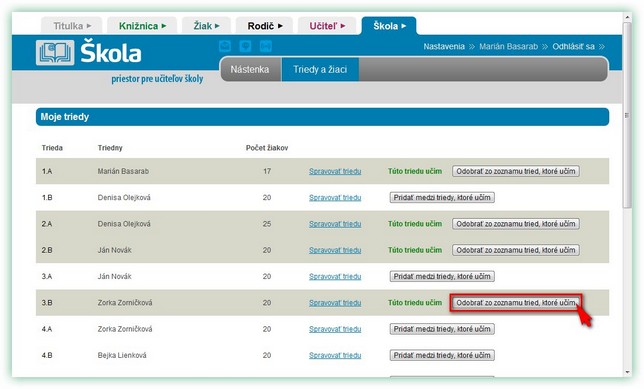Open Nastavenia link in header
This screenshot has height=389, width=644.
click(x=444, y=46)
